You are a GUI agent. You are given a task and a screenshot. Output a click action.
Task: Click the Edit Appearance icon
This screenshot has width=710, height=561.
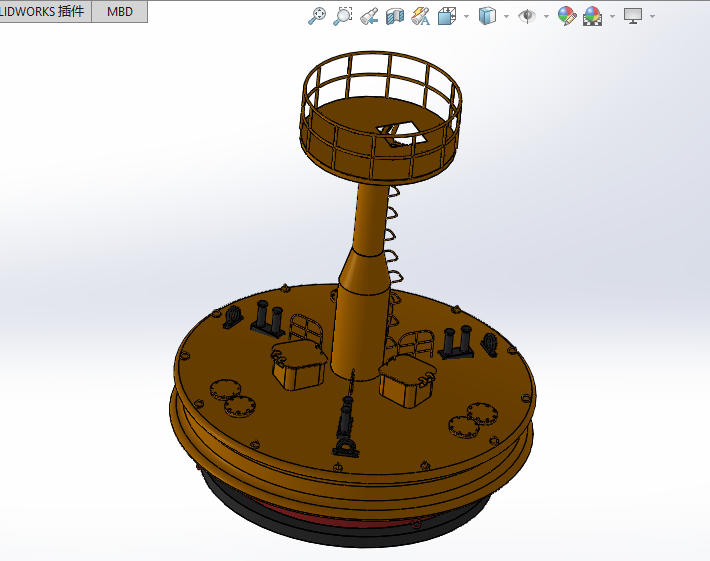tap(567, 16)
